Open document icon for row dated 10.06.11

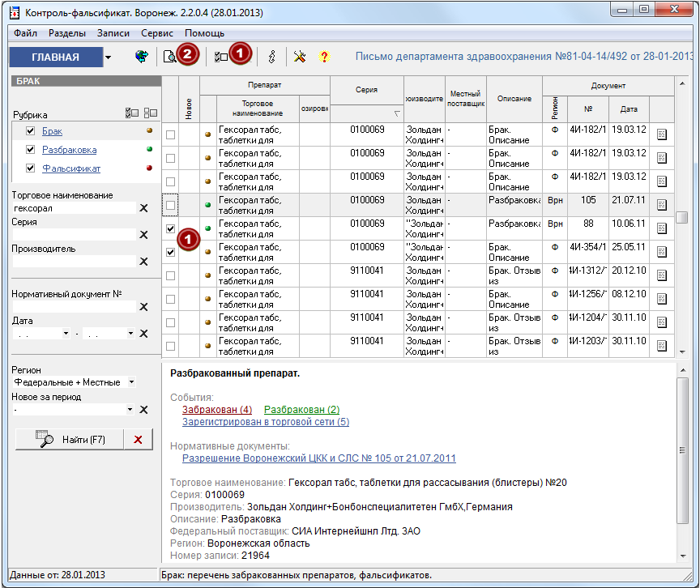pyautogui.click(x=662, y=228)
